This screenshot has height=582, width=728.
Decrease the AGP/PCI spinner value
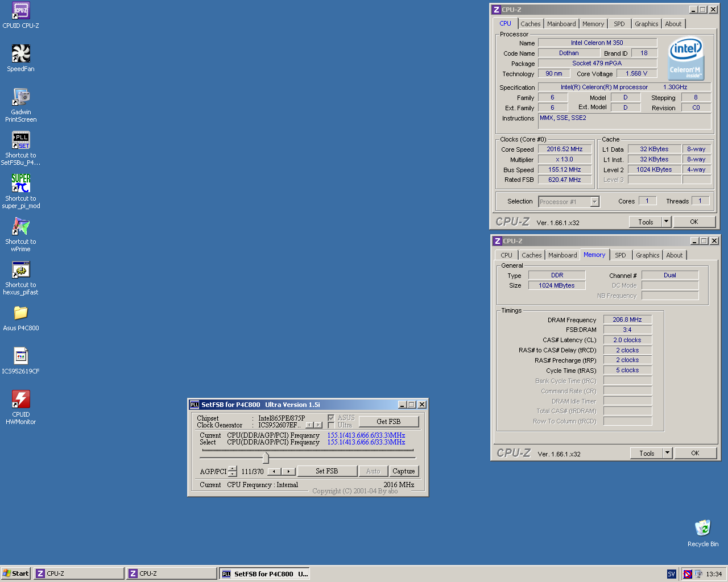233,474
